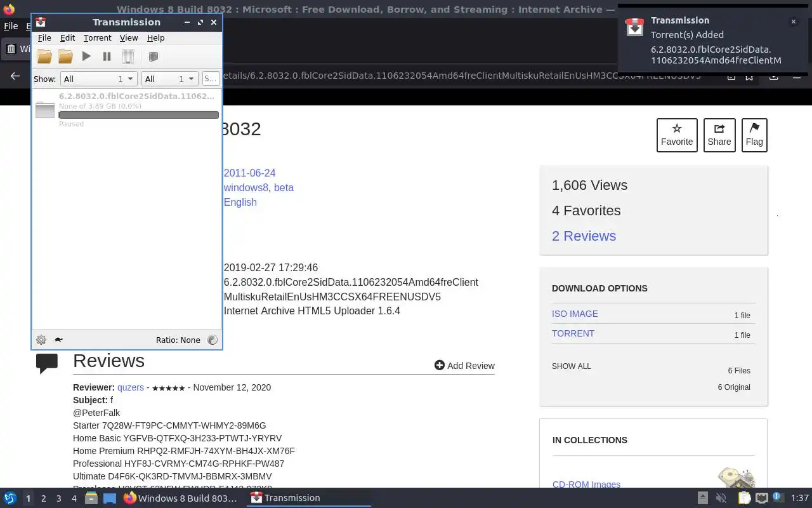
Task: Open the beta topic link
Action: click(284, 187)
